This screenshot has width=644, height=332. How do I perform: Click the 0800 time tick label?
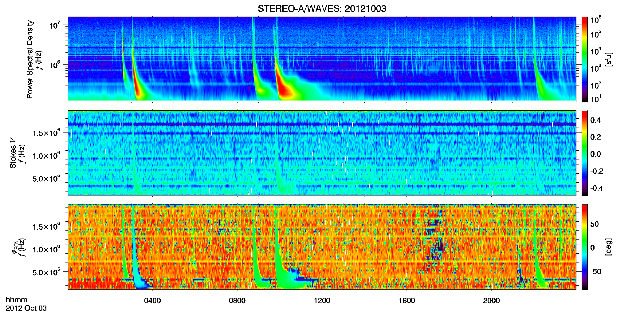pyautogui.click(x=237, y=301)
